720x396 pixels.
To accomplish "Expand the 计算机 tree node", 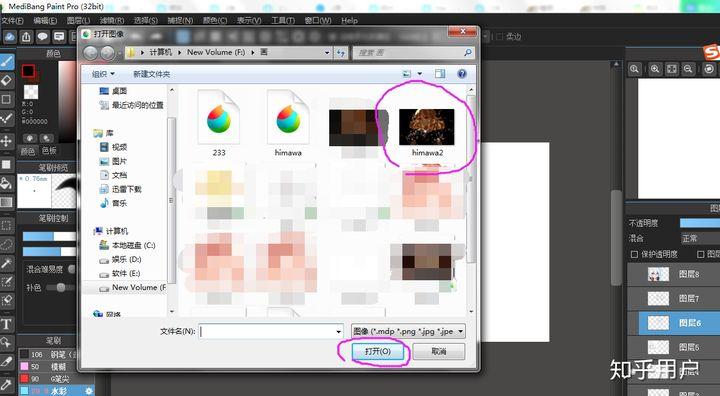I will click(x=111, y=231).
